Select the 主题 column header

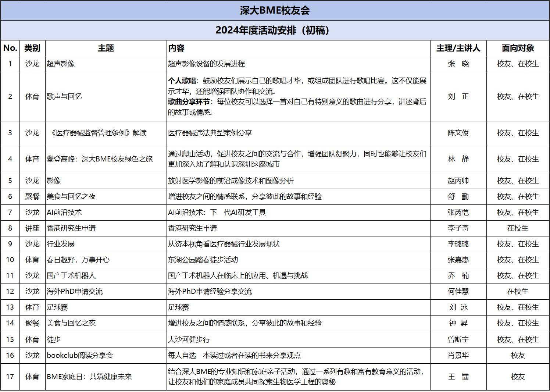(x=106, y=48)
